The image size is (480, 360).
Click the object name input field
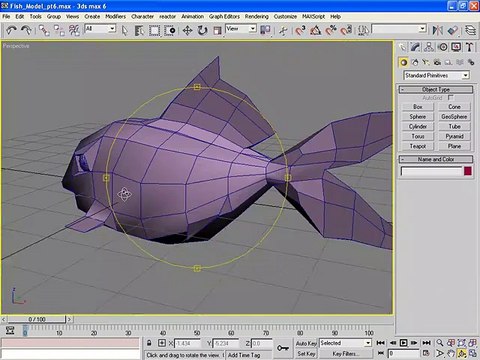pyautogui.click(x=431, y=171)
